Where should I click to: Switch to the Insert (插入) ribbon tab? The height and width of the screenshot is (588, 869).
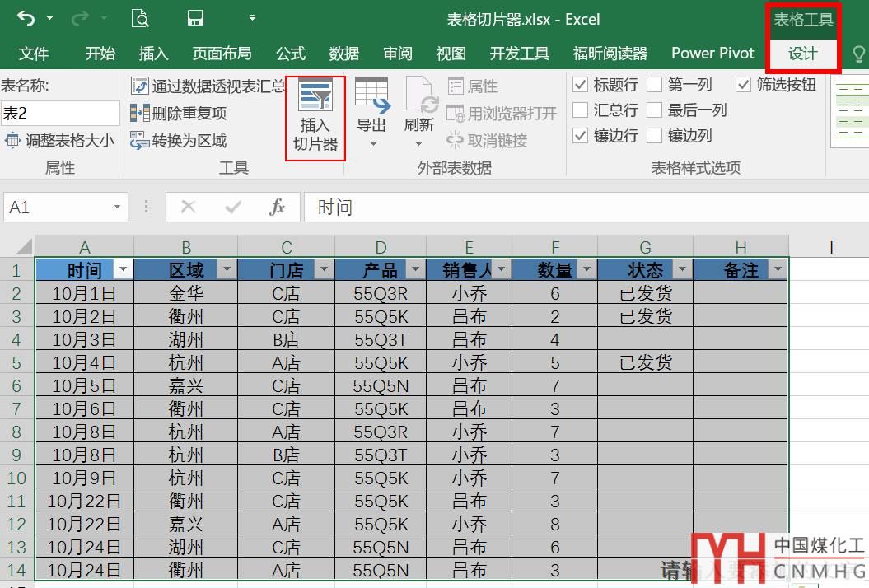point(153,54)
